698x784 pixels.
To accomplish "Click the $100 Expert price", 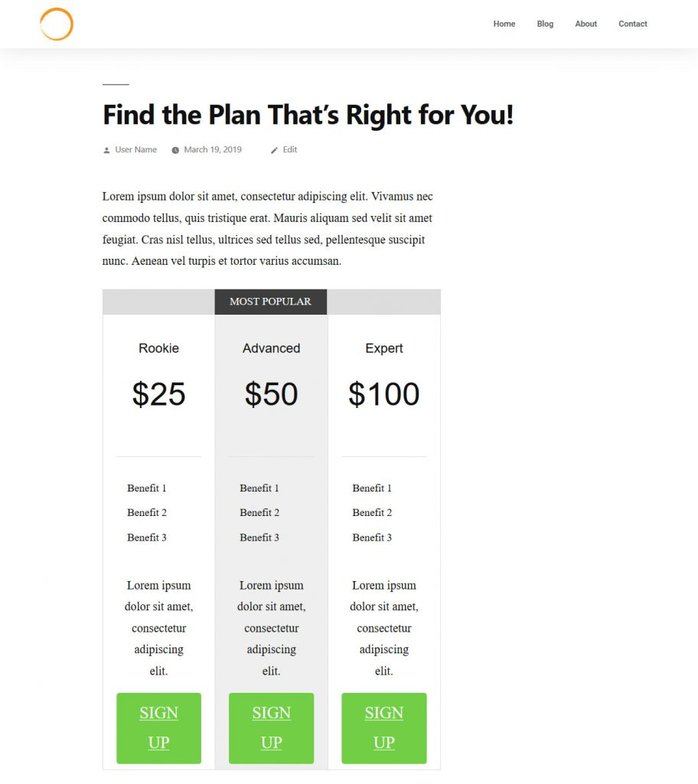I will [x=383, y=394].
